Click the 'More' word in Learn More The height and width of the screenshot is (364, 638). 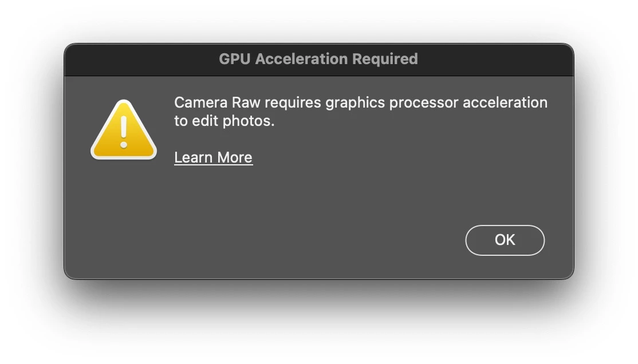click(x=235, y=157)
